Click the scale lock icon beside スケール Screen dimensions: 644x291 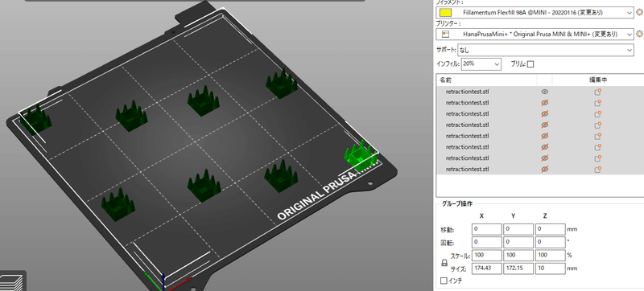pos(444,262)
